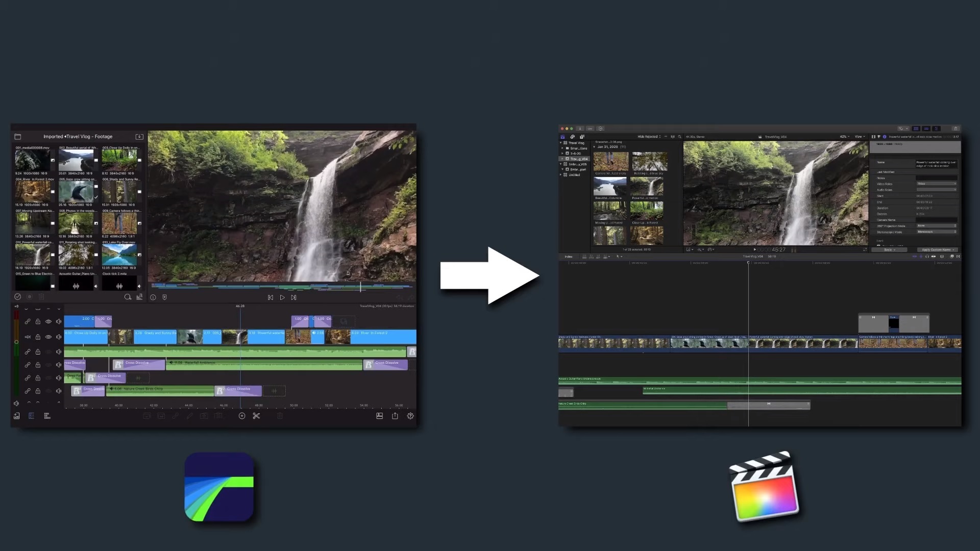
Task: Open Titles and Generators sidebar in Final Cut
Action: (582, 137)
